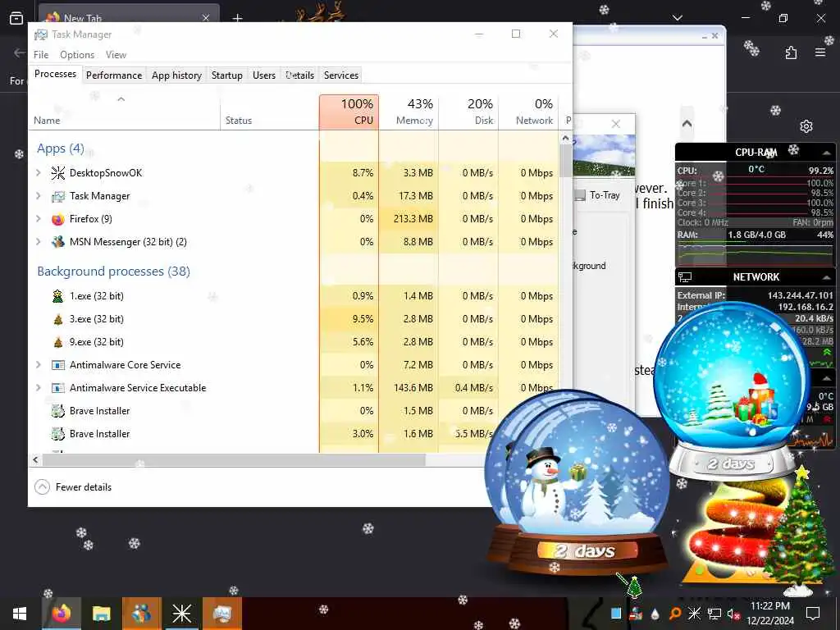Open Firefox hamburger menu

820,52
